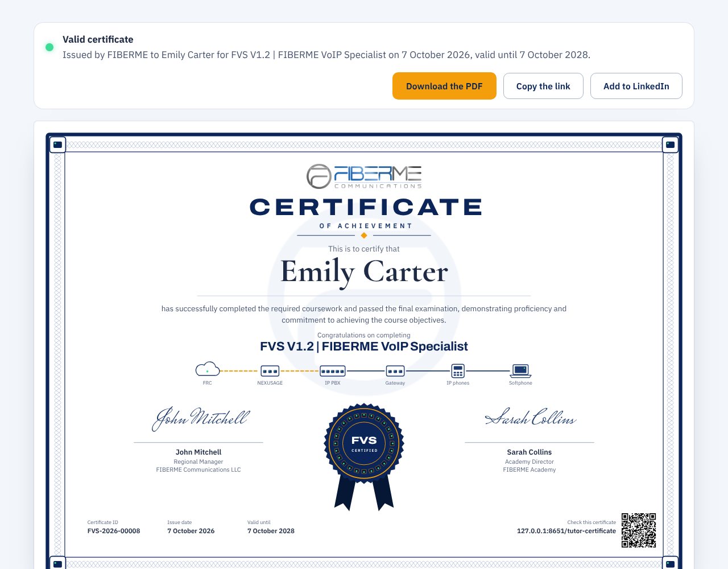Click the certificate QR code
Viewport: 728px width, 569px height.
(x=639, y=530)
